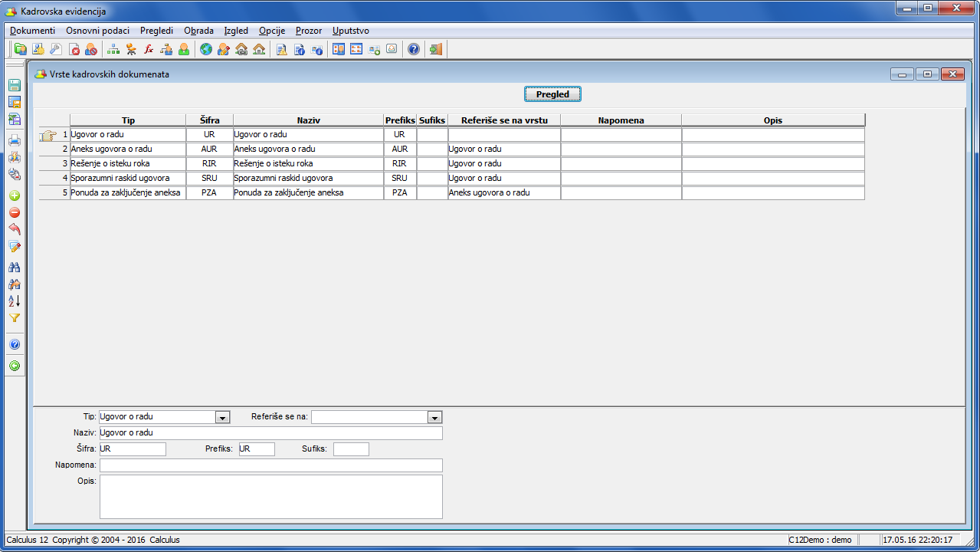Select the Sporazumni raskid ugovora Tip cell
The image size is (980, 552).
click(128, 179)
